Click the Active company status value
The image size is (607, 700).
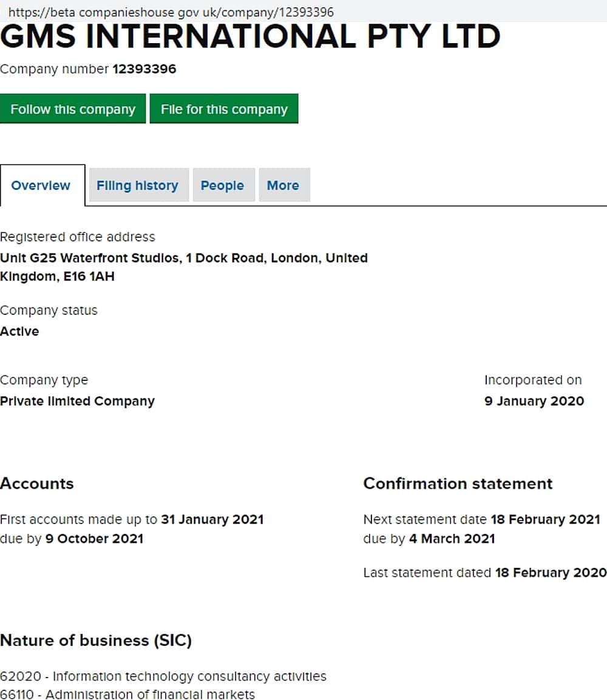pyautogui.click(x=19, y=331)
